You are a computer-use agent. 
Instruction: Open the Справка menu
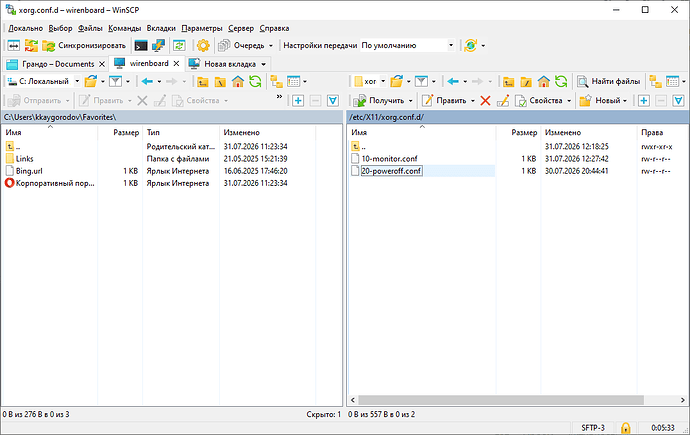coord(274,28)
